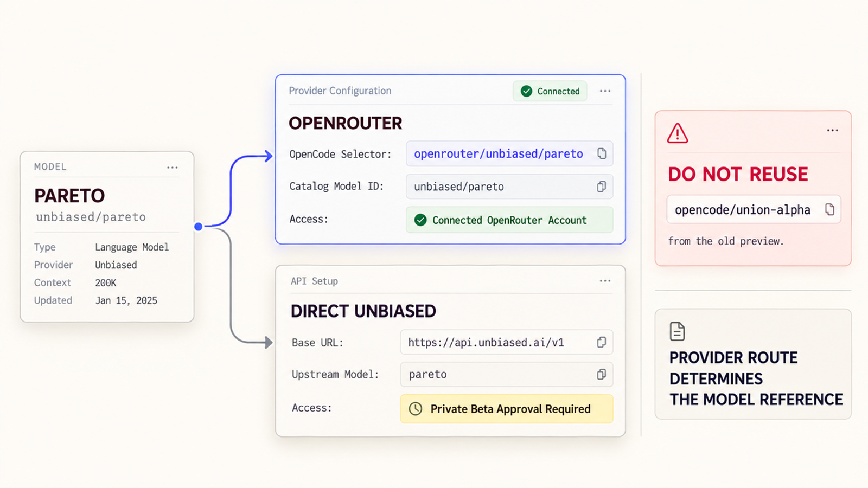
Task: Select the opencode/union-alpha field
Action: [754, 209]
